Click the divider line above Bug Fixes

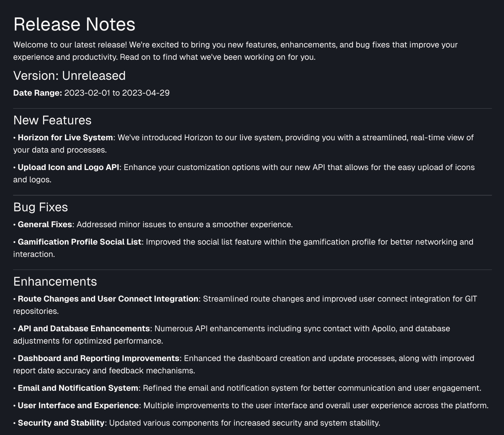tap(252, 195)
